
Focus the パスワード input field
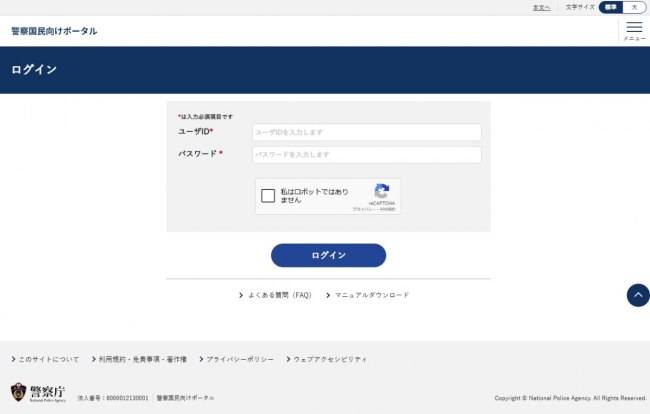point(366,155)
